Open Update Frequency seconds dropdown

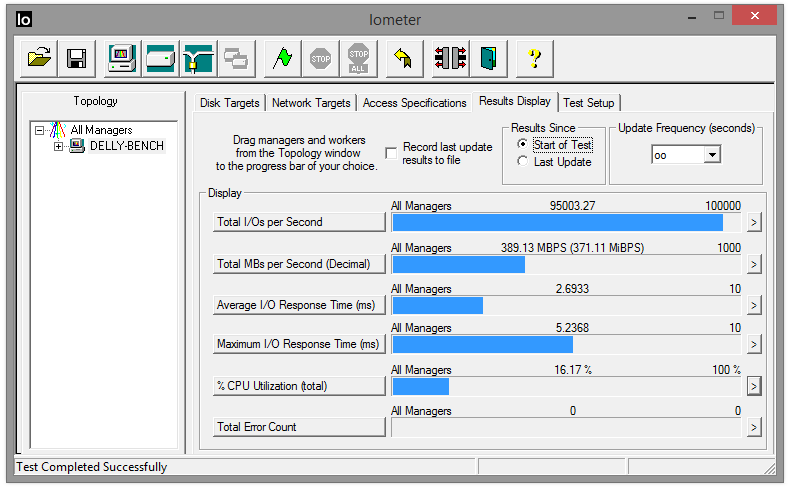[x=712, y=155]
